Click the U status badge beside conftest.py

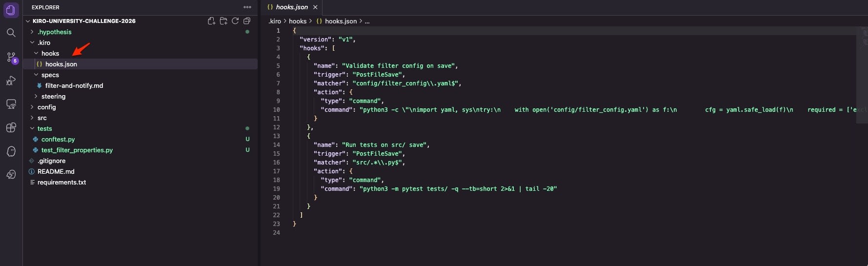point(247,139)
